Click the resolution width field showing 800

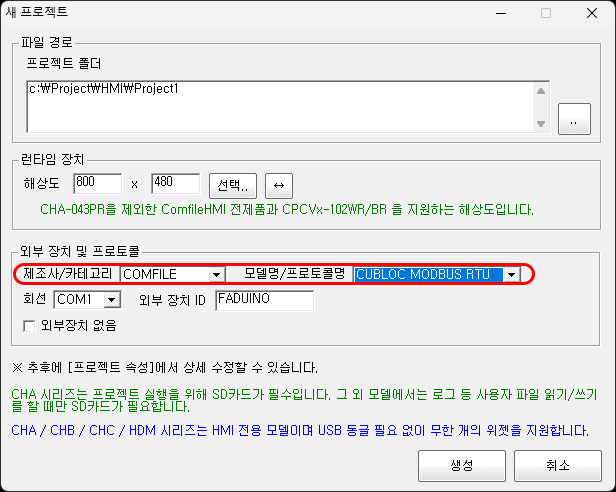[97, 184]
